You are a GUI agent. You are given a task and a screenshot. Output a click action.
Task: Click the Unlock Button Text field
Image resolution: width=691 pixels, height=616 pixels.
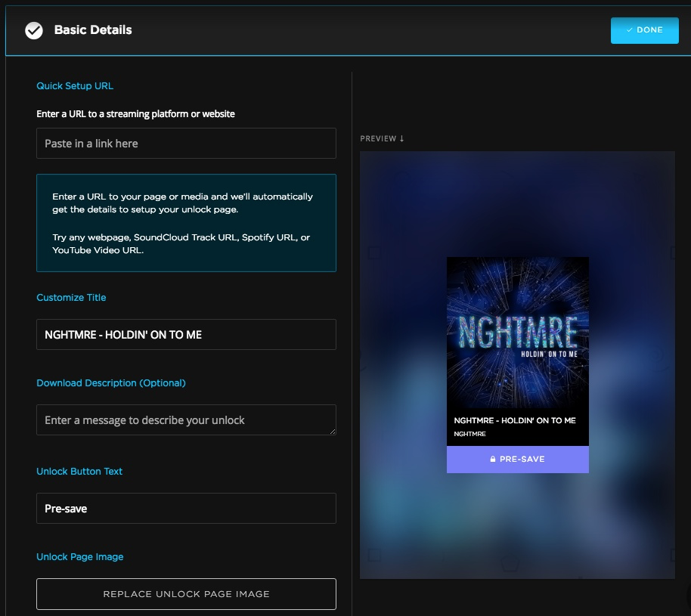186,508
